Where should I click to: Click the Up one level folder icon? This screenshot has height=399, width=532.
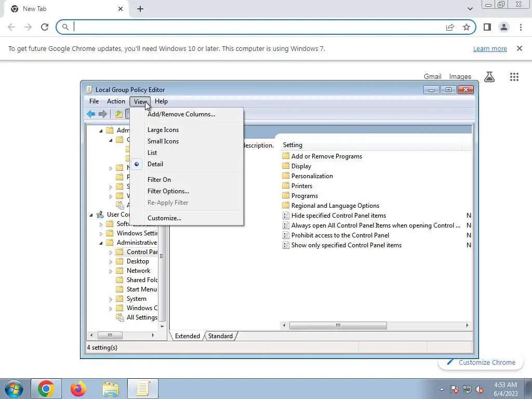pyautogui.click(x=119, y=114)
